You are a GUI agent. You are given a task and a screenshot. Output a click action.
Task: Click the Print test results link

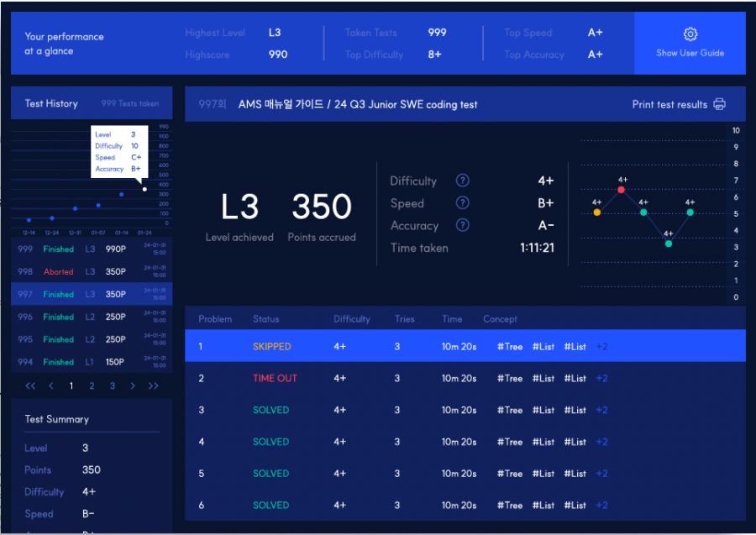(669, 105)
